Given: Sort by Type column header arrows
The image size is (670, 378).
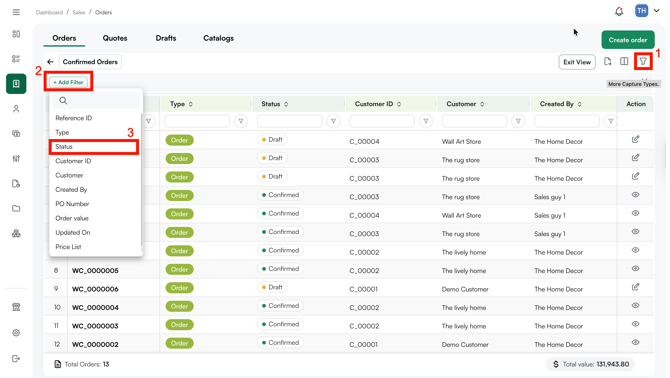Looking at the screenshot, I should [x=191, y=104].
